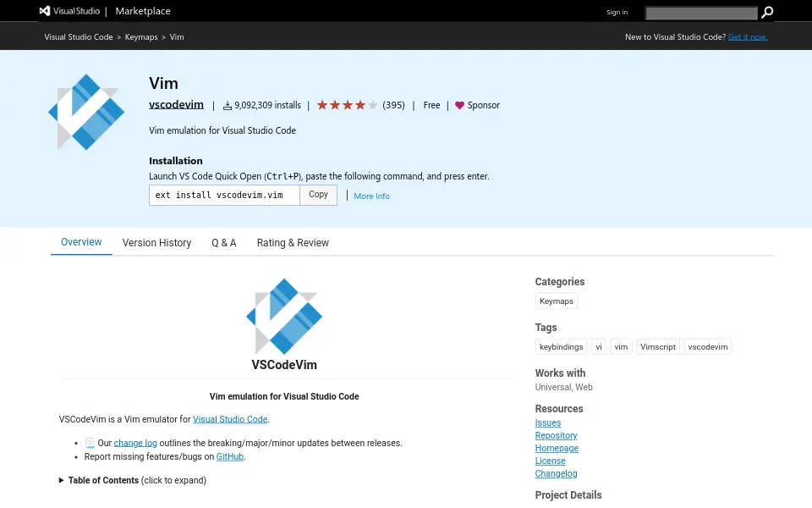
Task: Click 'Universal, Web' under Works with
Action: click(563, 387)
